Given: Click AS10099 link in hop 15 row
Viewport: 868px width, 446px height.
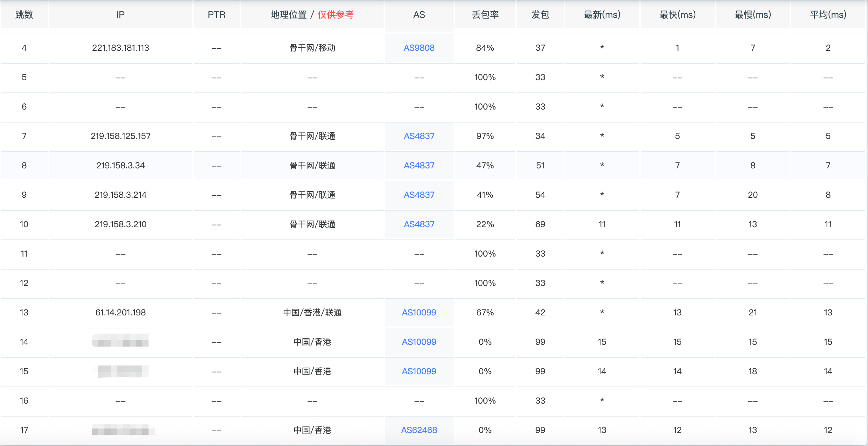Looking at the screenshot, I should 419,371.
